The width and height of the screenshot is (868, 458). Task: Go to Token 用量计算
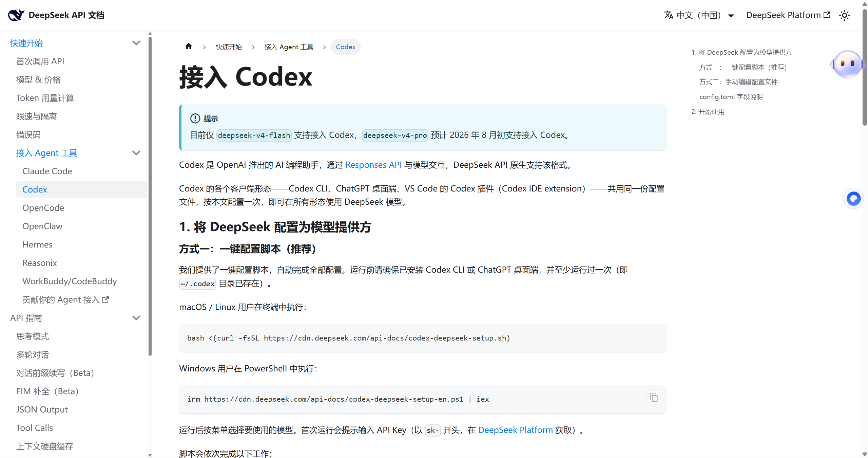click(45, 98)
